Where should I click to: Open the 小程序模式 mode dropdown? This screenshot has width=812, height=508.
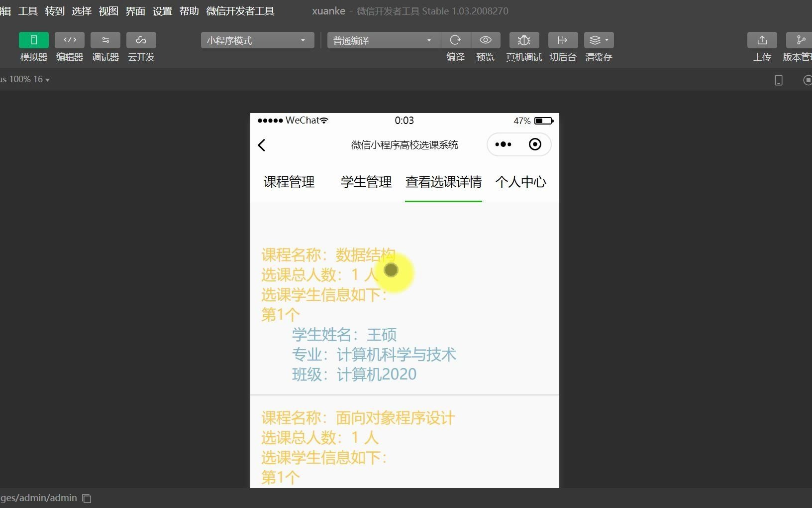(257, 40)
